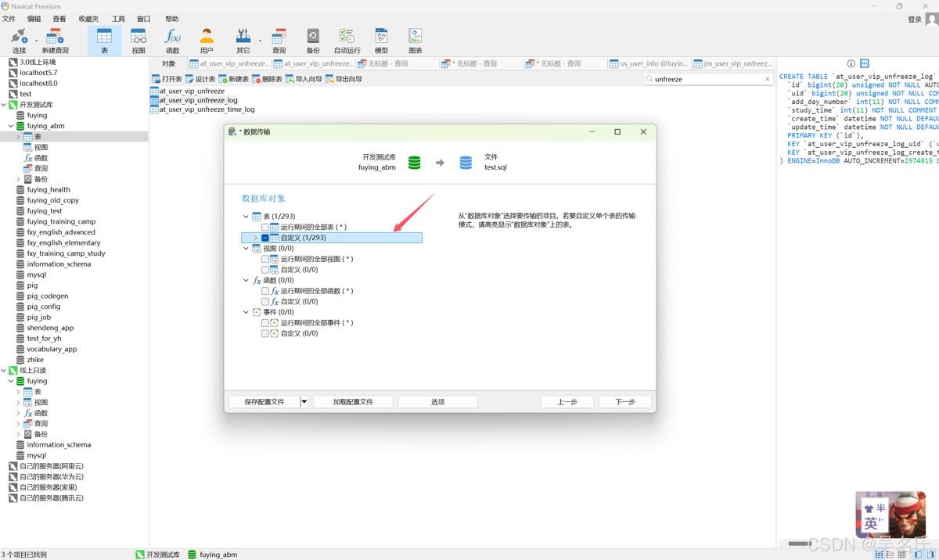The image size is (939, 560).
Task: Collapse 事件 (0/0) node in dialog
Action: [246, 312]
